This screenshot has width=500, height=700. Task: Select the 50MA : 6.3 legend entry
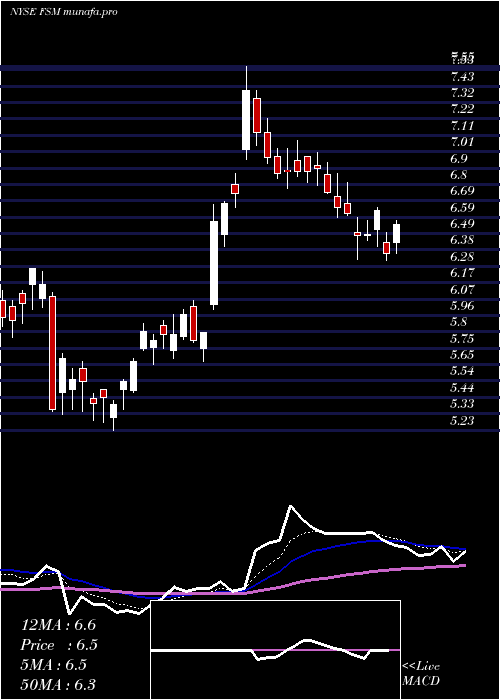(x=58, y=685)
